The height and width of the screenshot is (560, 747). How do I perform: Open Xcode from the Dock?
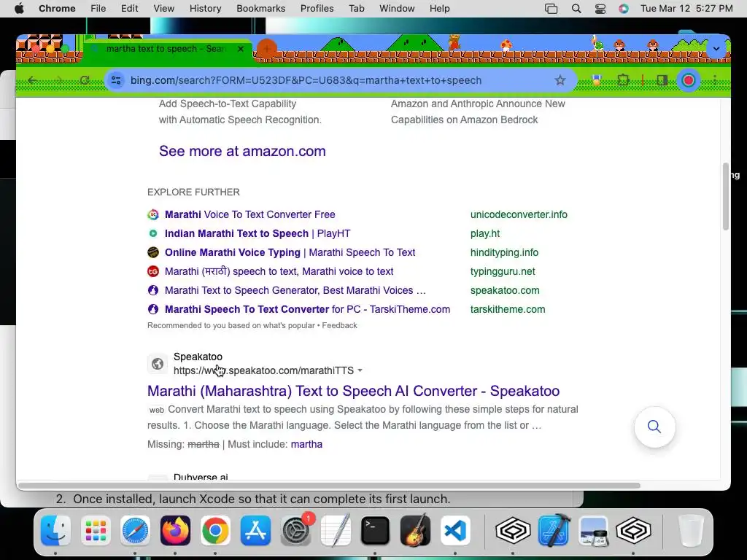pyautogui.click(x=554, y=530)
